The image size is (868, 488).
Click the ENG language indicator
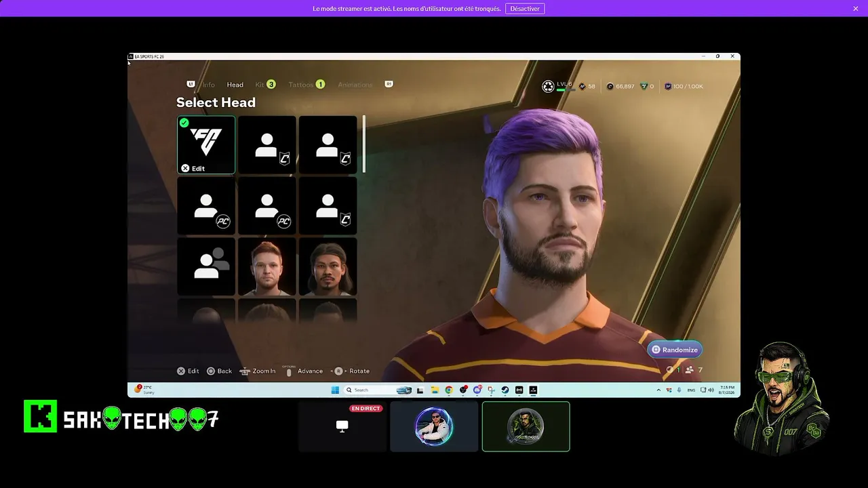coord(692,390)
